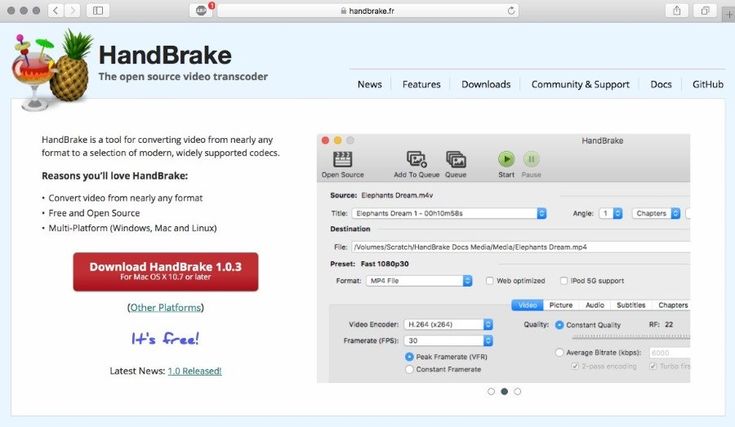Click the destination File path field

(x=521, y=247)
